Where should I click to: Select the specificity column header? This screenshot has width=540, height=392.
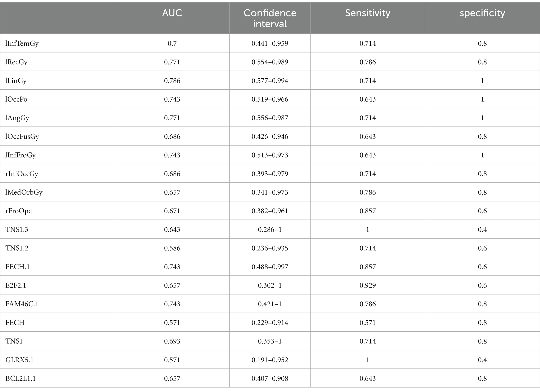click(482, 13)
